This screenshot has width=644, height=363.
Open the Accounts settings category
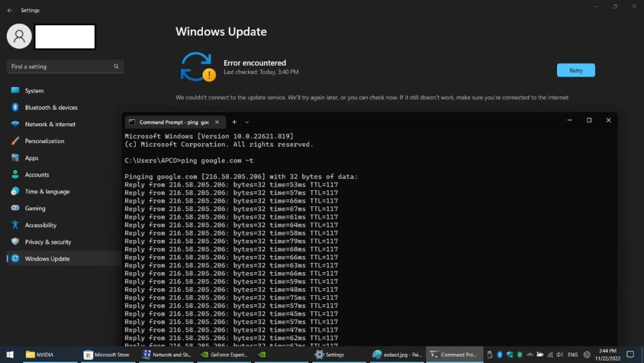[x=64, y=175]
